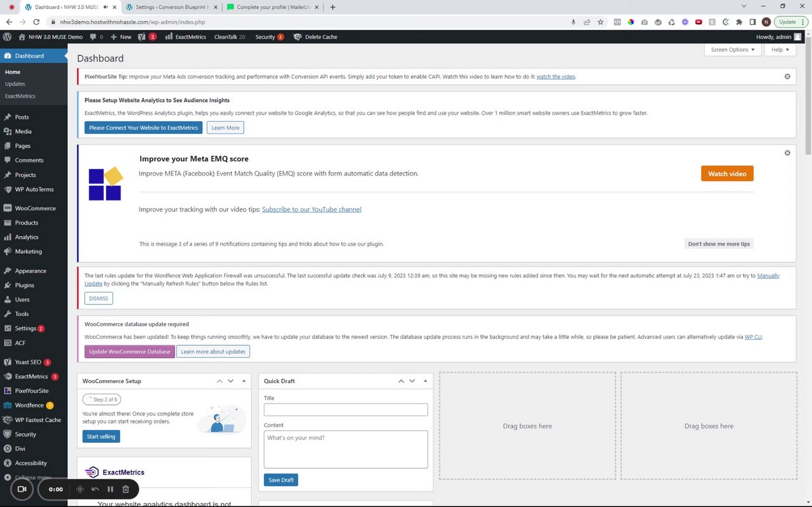Move WooCommerce Setup widget up
The image size is (812, 507).
click(x=219, y=381)
